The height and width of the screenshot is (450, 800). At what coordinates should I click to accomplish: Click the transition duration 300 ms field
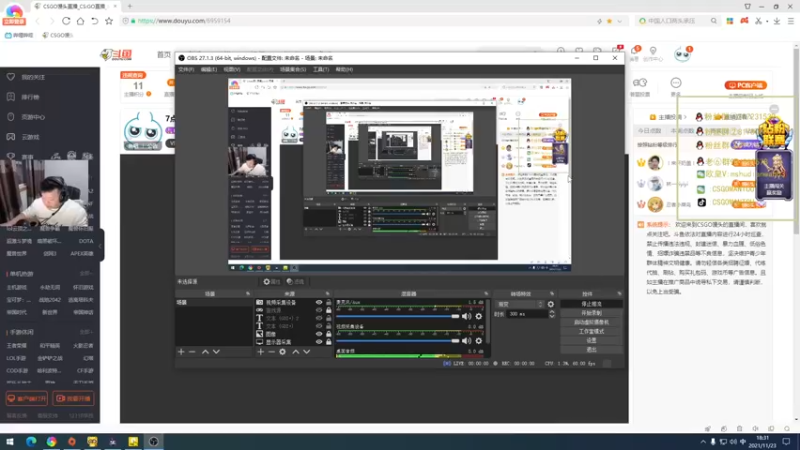[x=527, y=314]
